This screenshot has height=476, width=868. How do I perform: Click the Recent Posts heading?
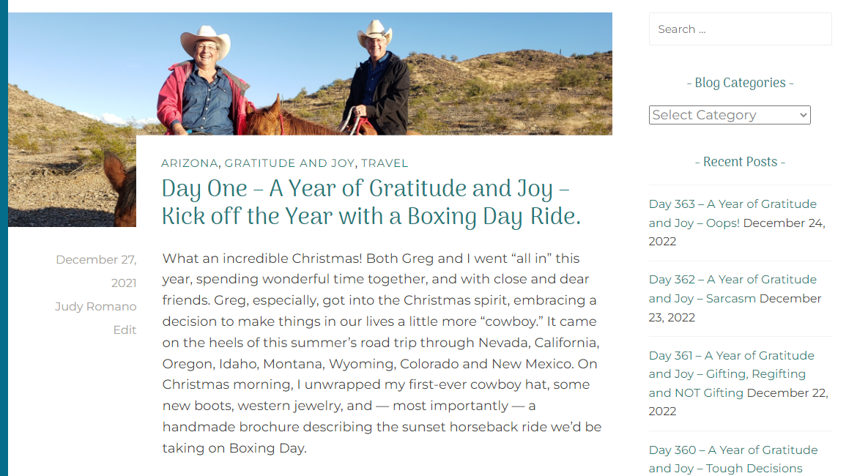tap(740, 162)
